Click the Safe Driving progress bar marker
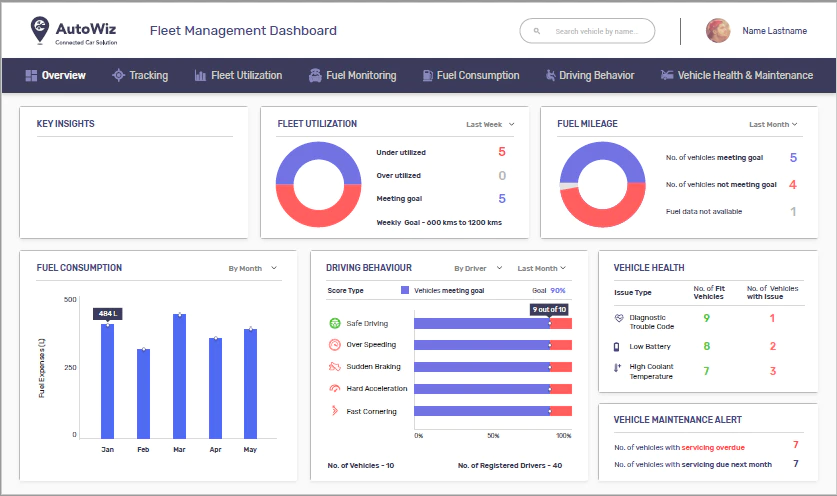Viewport: 837px width, 496px height. [x=550, y=323]
